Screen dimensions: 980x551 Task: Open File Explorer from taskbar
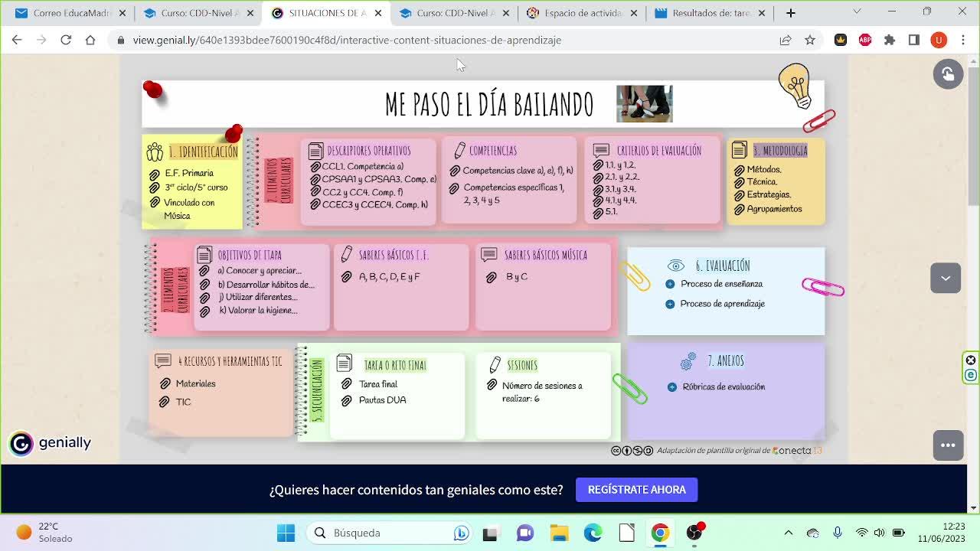559,533
